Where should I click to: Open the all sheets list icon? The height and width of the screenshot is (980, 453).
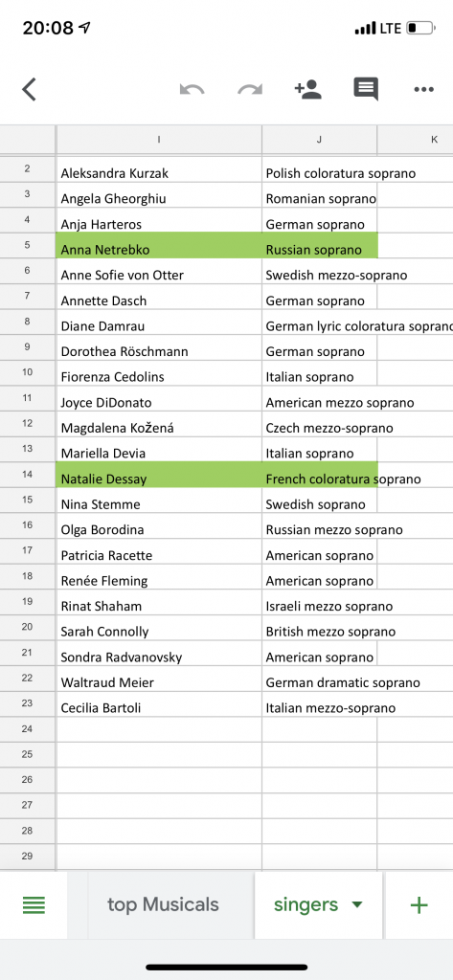tap(34, 905)
